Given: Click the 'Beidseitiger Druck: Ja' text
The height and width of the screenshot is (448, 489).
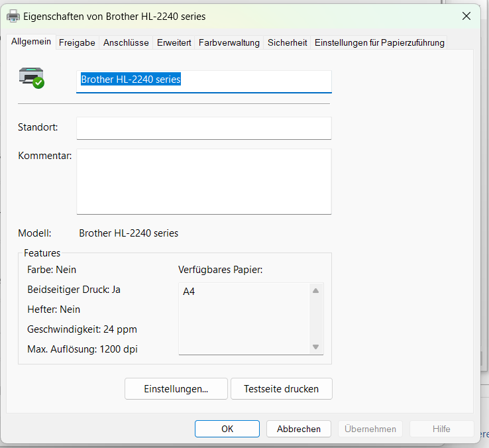Looking at the screenshot, I should pyautogui.click(x=74, y=290).
